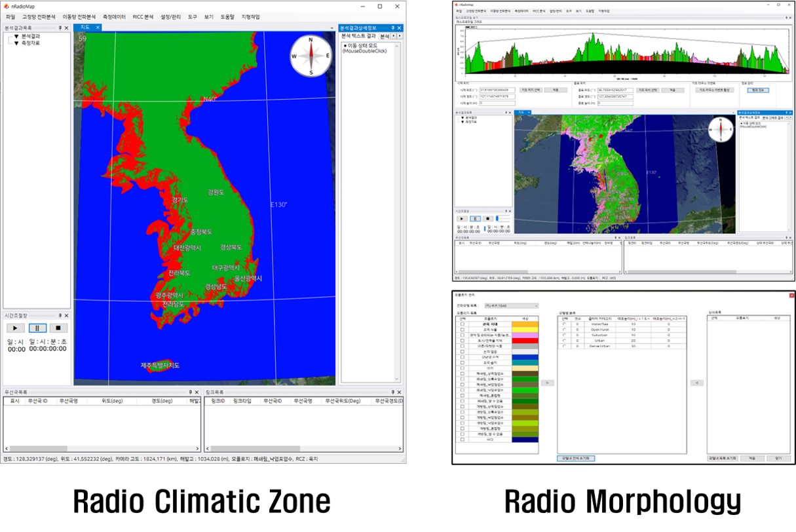
Task: Pause playback in the Climatic Zone 시간조절창
Action: point(37,328)
